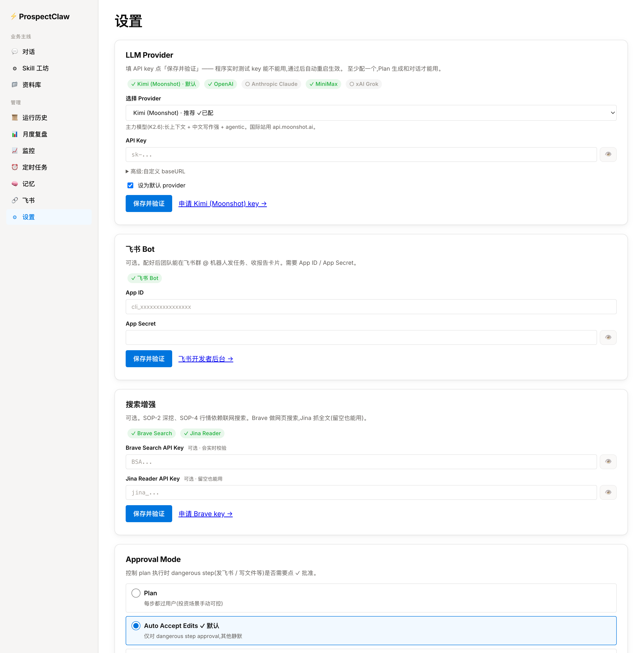
Task: Open Skill 工坊 in the sidebar
Action: (49, 68)
